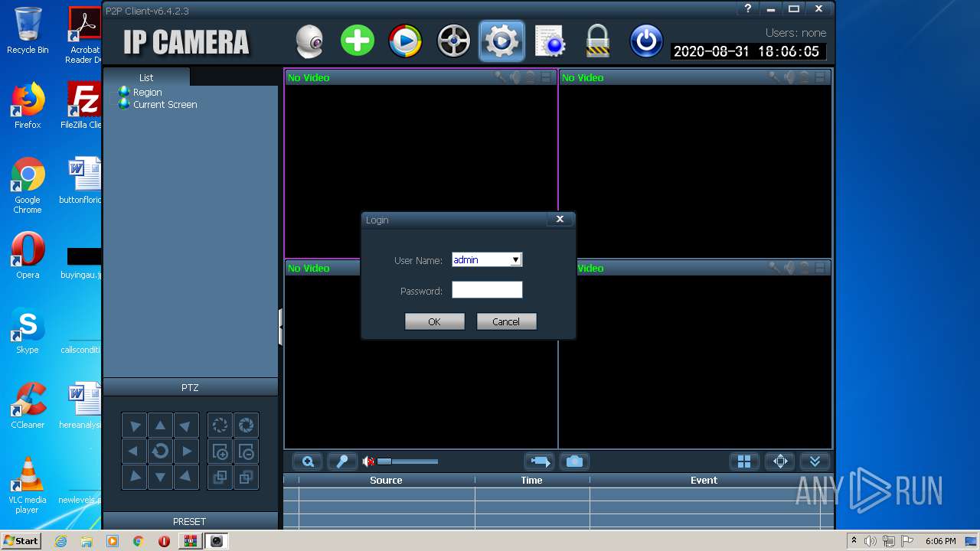The width and height of the screenshot is (980, 551).
Task: Collapse the event panel with double-chevron
Action: [815, 461]
